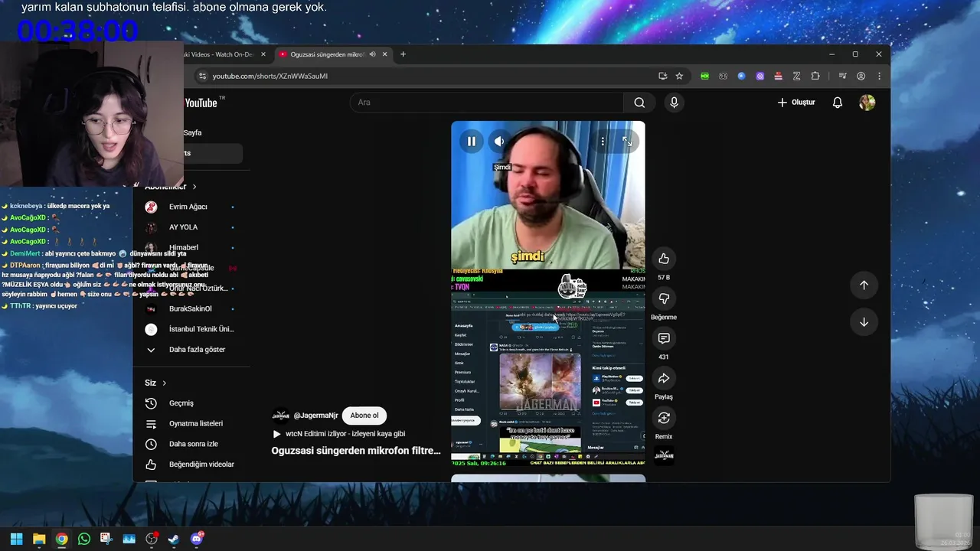The image size is (980, 551).
Task: Open the @JagermanNjr channel link
Action: click(x=315, y=416)
